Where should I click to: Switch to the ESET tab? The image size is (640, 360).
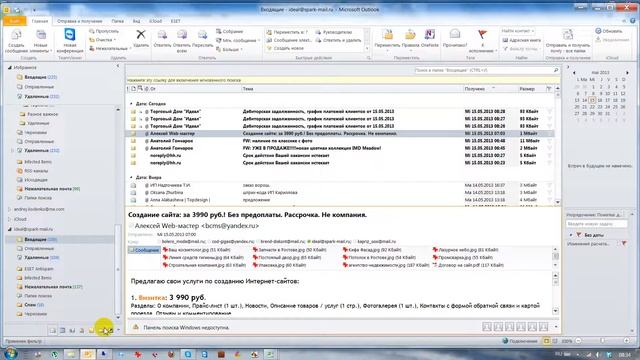(x=176, y=21)
